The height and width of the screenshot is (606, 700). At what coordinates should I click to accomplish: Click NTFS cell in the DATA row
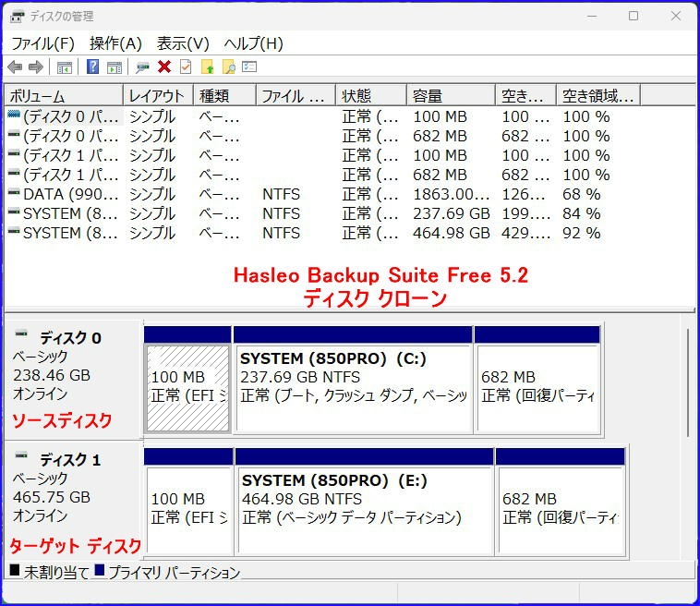[282, 194]
